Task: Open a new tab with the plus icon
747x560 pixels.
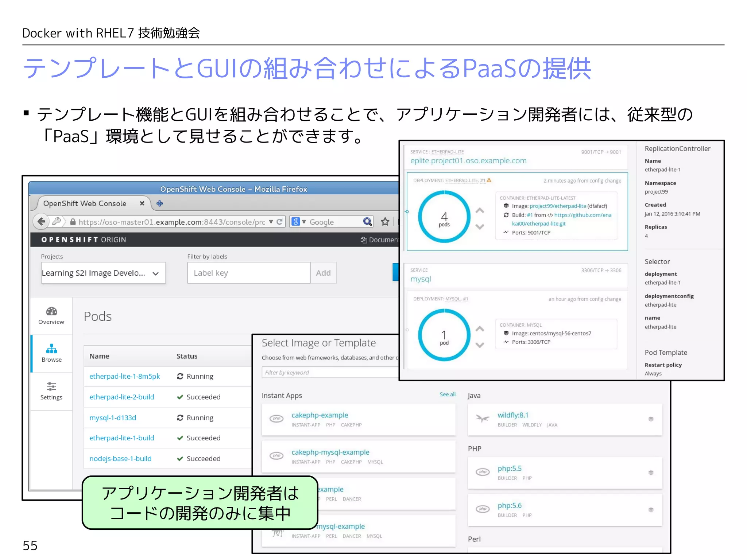Action: coord(159,203)
